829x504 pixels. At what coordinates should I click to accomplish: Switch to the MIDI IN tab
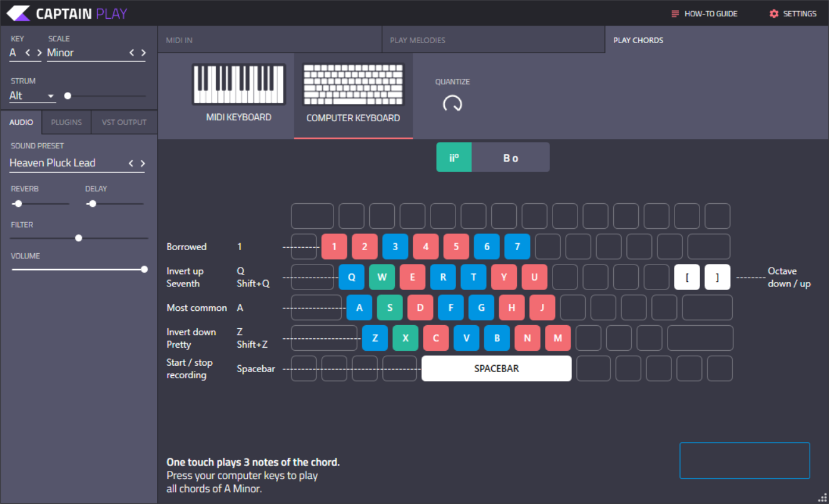[x=270, y=40]
